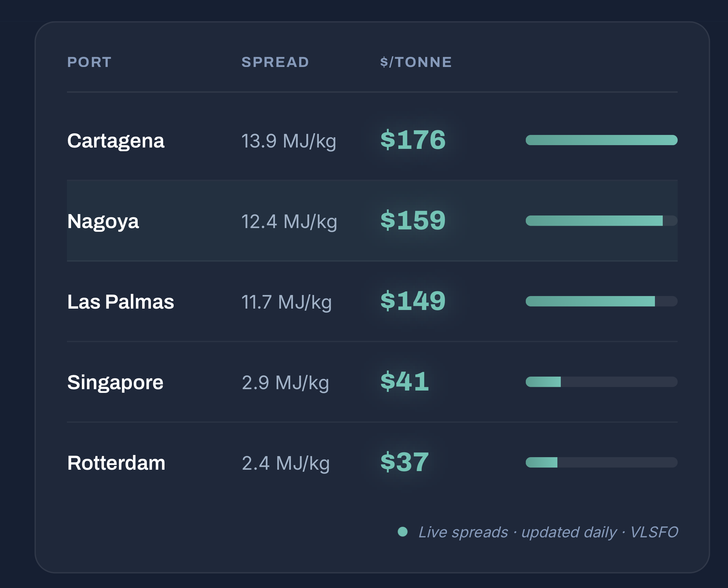
Task: Click the green live status dot
Action: [403, 532]
